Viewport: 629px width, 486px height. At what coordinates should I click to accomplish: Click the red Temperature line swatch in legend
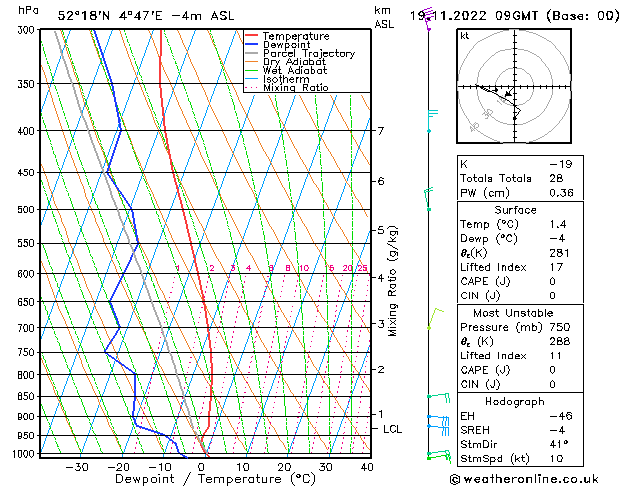[x=252, y=36]
